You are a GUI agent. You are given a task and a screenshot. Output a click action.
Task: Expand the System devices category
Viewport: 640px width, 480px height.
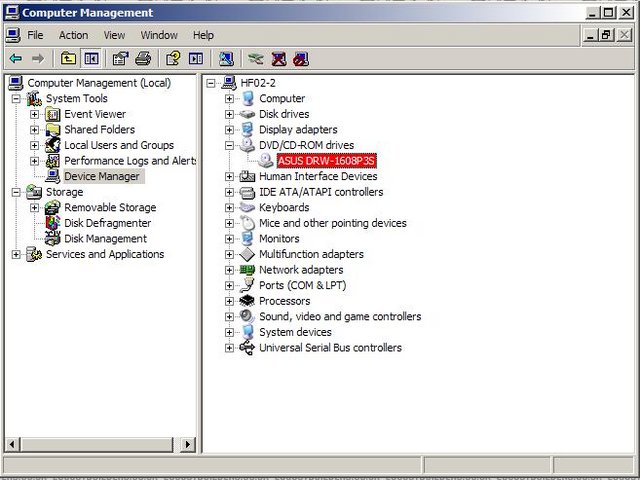(229, 332)
